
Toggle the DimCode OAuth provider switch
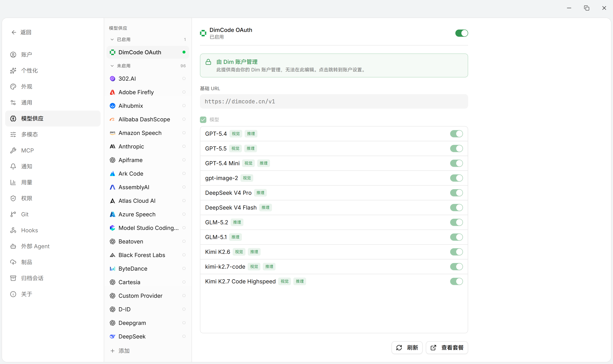point(462,33)
